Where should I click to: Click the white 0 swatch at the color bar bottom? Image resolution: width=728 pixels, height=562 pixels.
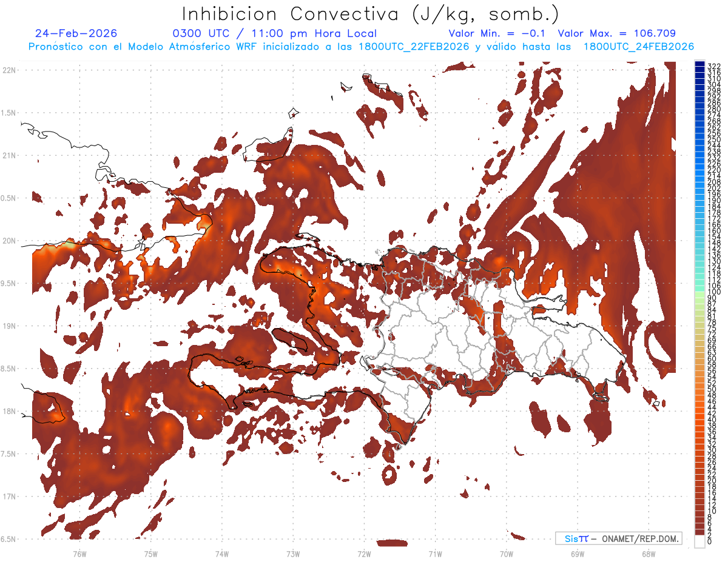(x=700, y=543)
